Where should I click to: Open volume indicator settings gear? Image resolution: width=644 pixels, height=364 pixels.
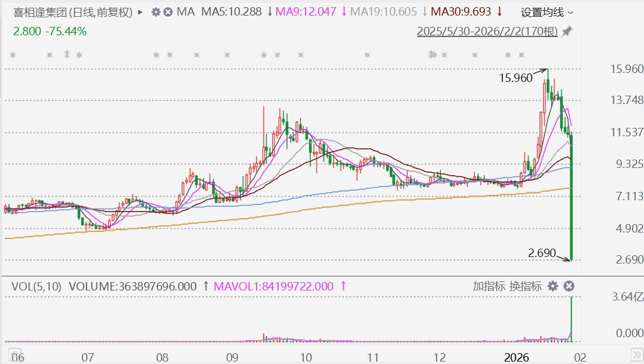click(x=553, y=286)
